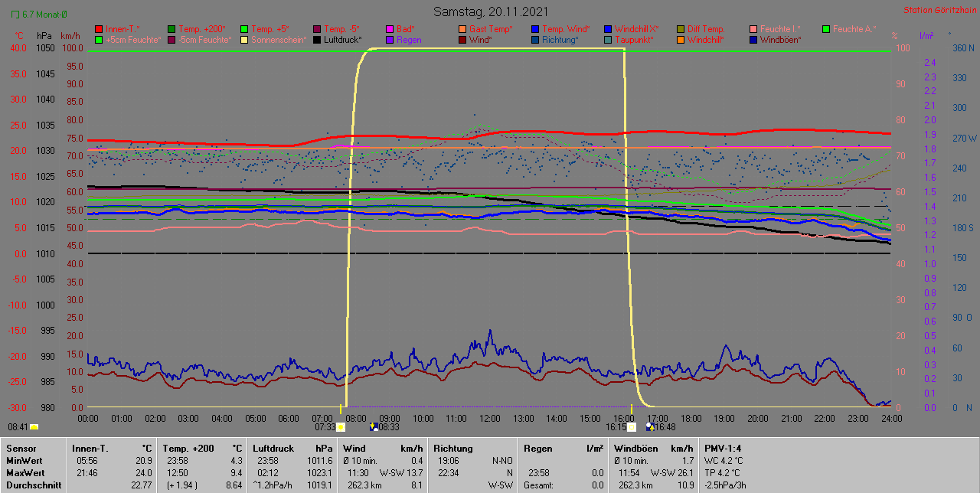Click the Innen-T. column header in the table

[x=90, y=449]
